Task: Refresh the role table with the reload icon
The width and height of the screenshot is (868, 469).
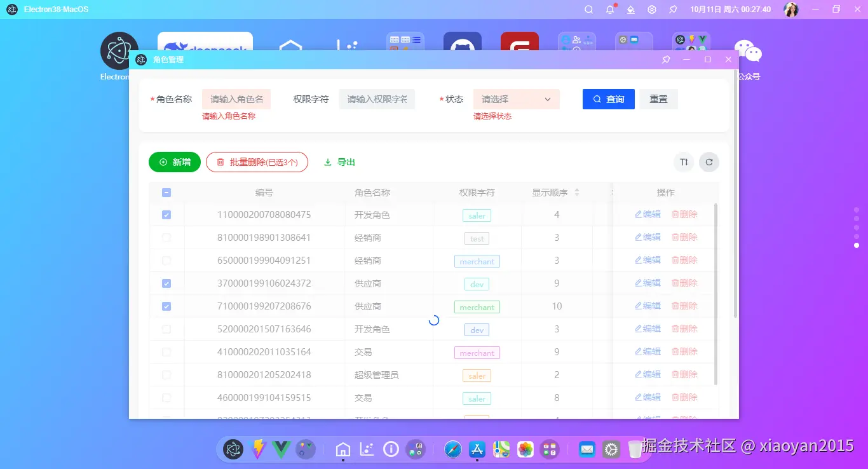Action: (709, 162)
